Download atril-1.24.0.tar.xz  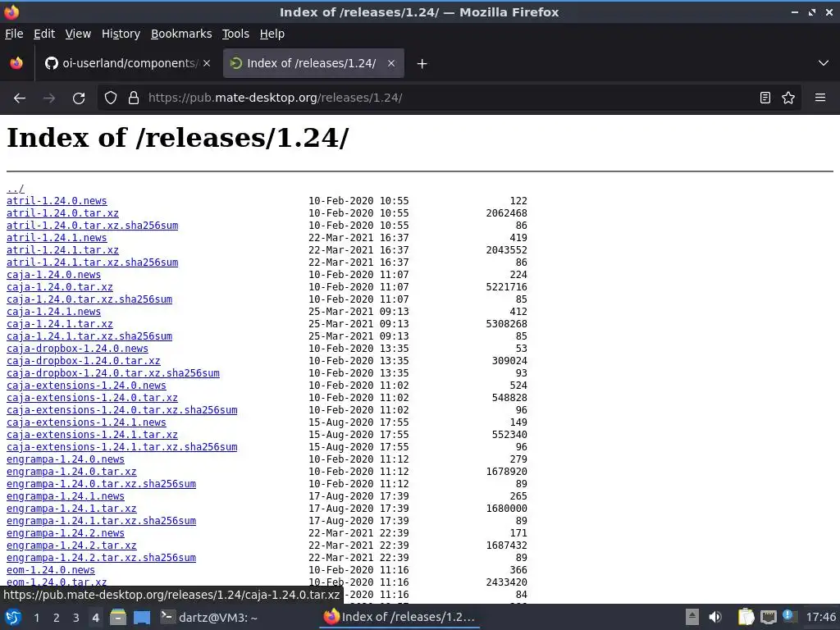pos(62,213)
